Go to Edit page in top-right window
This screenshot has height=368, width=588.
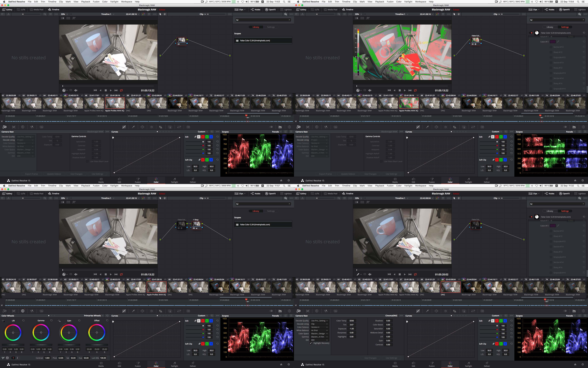[x=413, y=180]
